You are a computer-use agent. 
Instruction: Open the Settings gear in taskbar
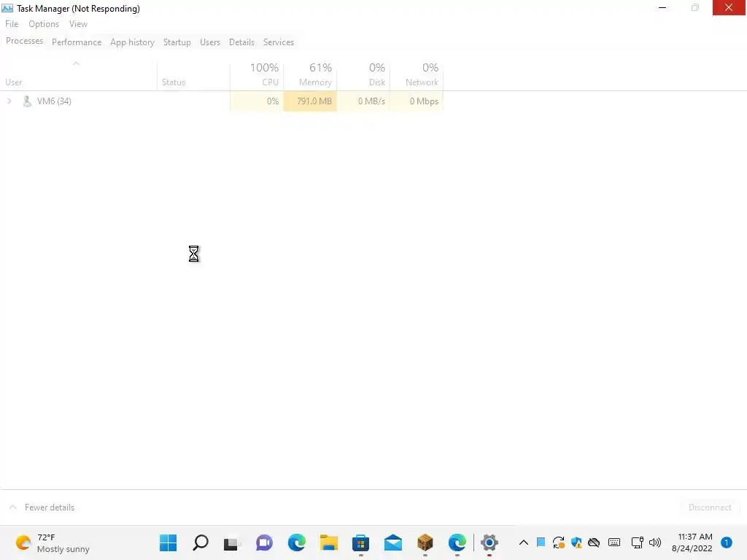tap(489, 542)
